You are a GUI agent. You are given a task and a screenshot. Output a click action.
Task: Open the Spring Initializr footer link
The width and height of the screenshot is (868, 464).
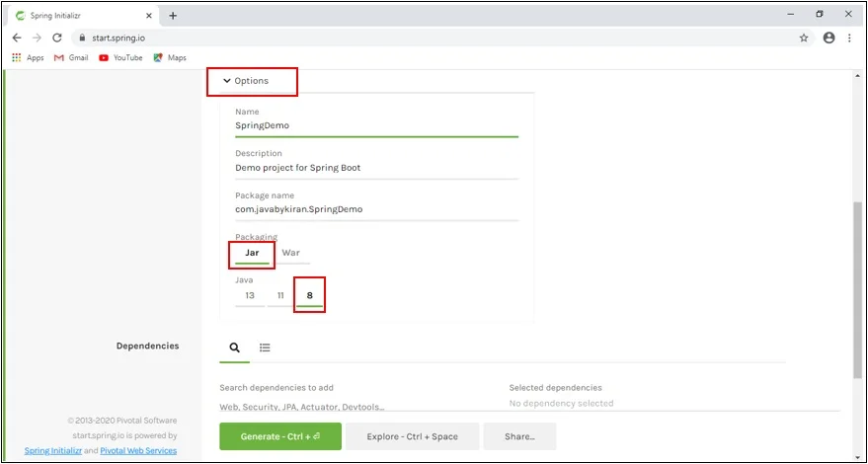pos(53,451)
